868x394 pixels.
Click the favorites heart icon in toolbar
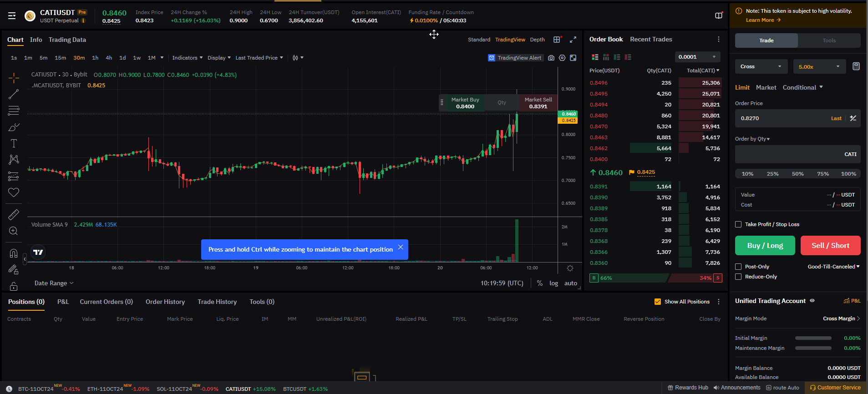[14, 192]
